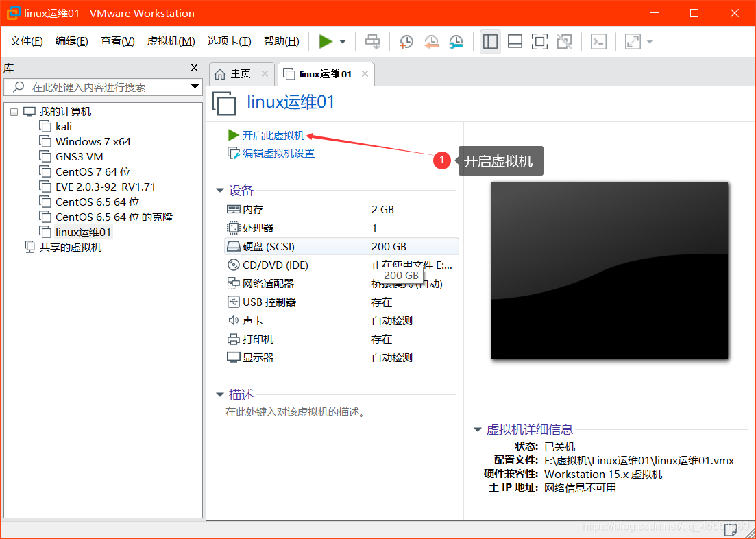The height and width of the screenshot is (539, 756).
Task: Click the green Power On toolbar button
Action: [326, 42]
